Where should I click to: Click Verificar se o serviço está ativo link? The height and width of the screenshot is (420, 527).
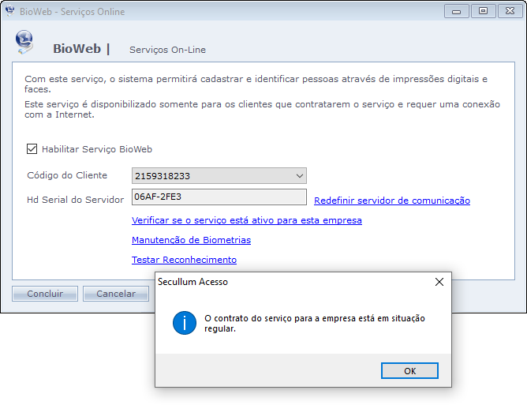246,220
